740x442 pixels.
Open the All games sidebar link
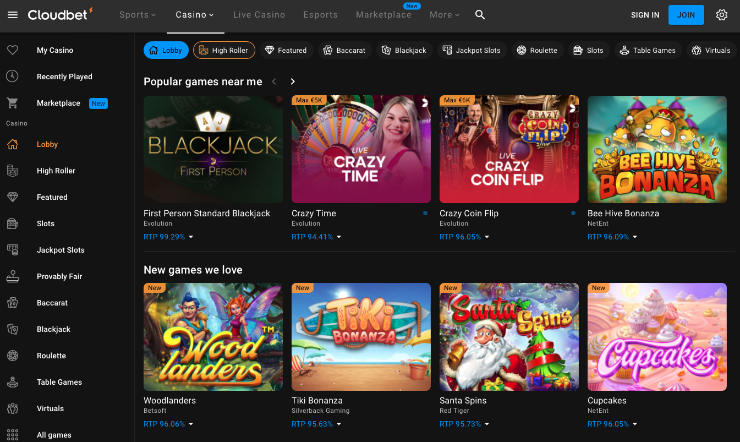click(x=54, y=435)
